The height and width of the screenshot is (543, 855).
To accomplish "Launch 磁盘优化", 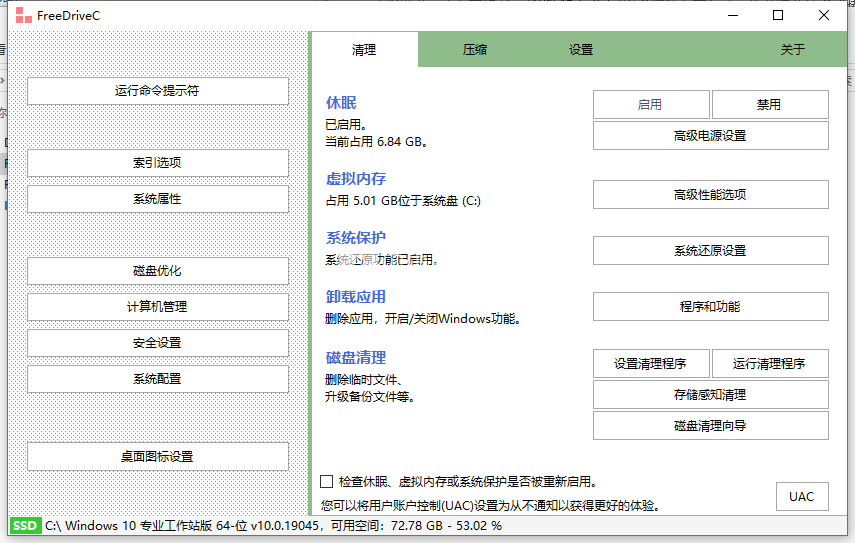I will coord(157,271).
